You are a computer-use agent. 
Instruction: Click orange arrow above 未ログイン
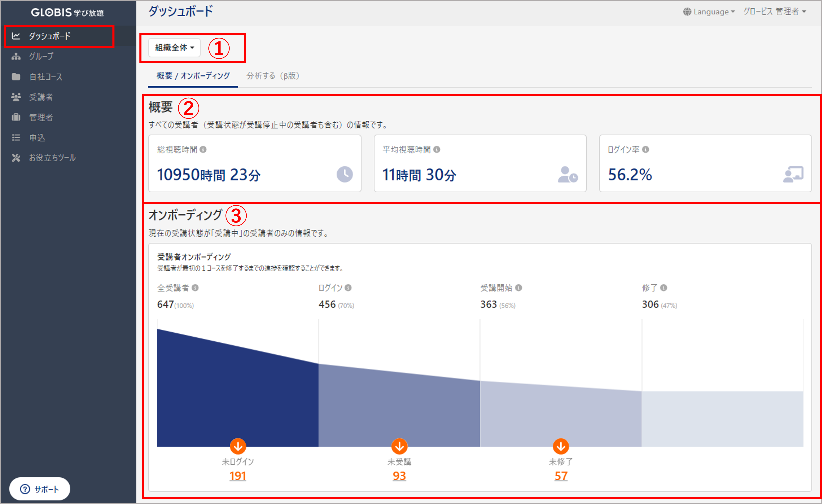(x=238, y=446)
